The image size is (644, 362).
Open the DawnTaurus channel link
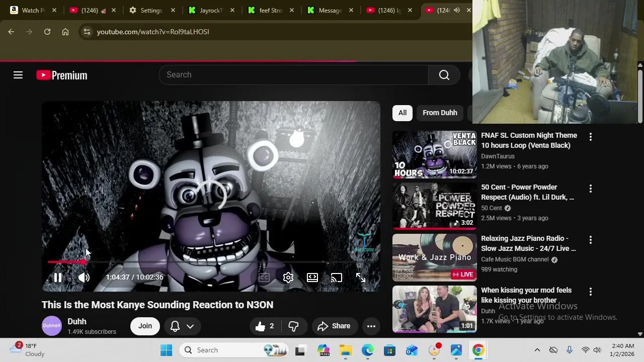[x=498, y=156]
